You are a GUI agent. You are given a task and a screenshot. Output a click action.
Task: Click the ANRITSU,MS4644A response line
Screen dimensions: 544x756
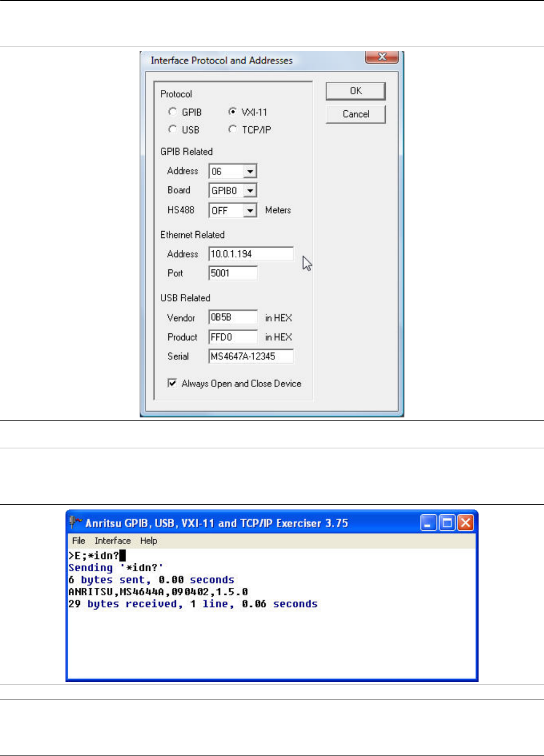coord(158,591)
